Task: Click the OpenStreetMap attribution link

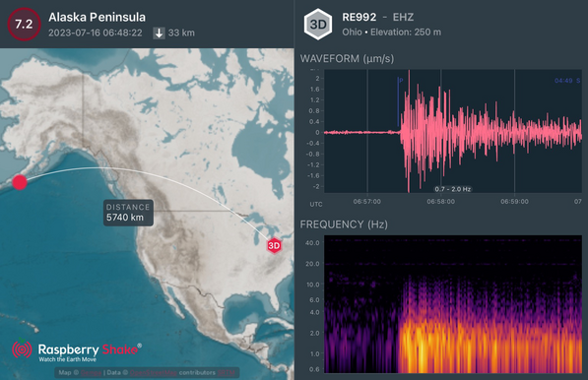Action: tap(154, 372)
